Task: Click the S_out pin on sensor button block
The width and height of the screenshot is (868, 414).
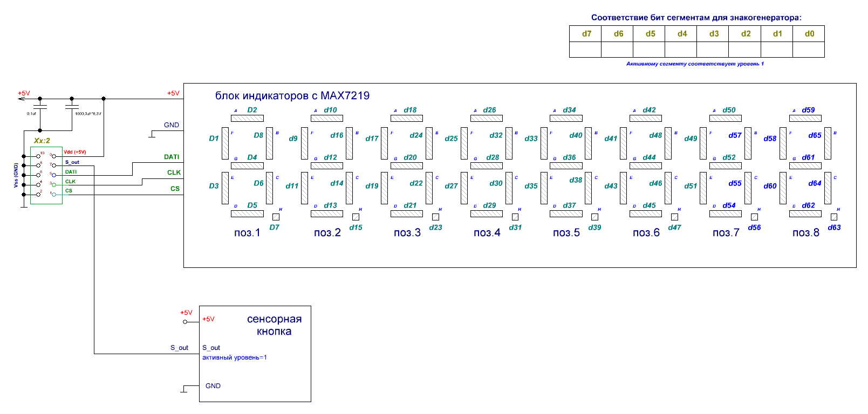Action: pos(211,348)
